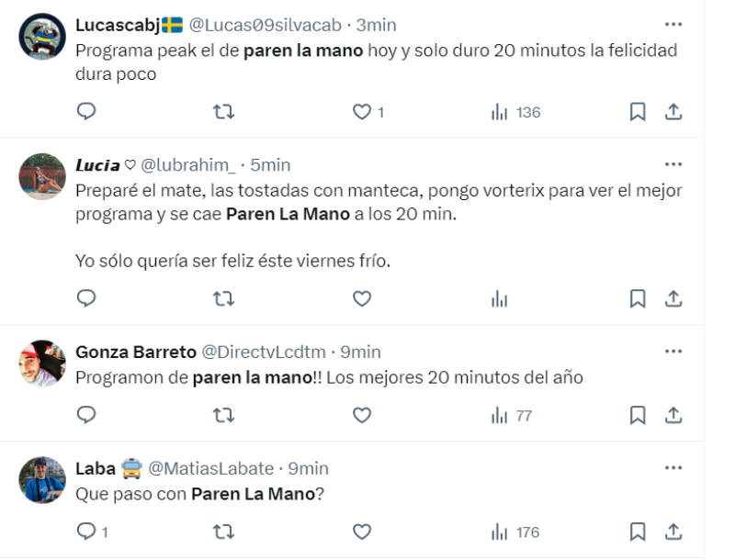Bookmark Laba's tweet

point(637,532)
